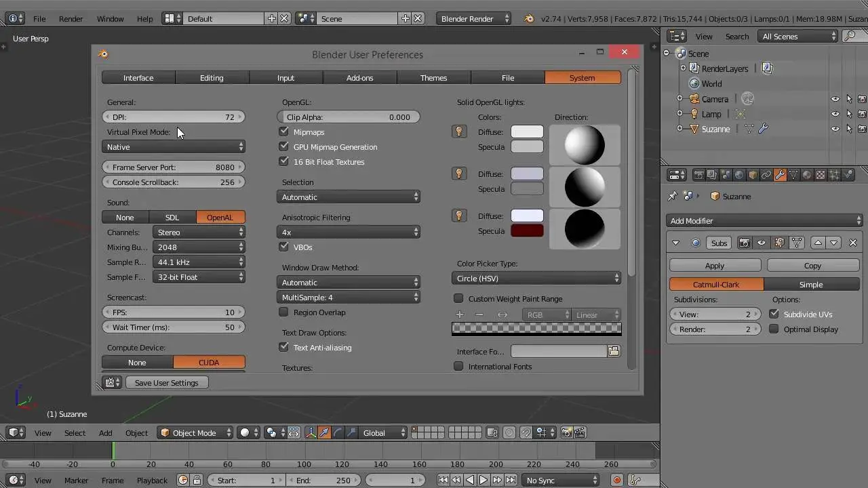Open the Add Modifier dropdown
Viewport: 868px width, 488px height.
pyautogui.click(x=765, y=221)
